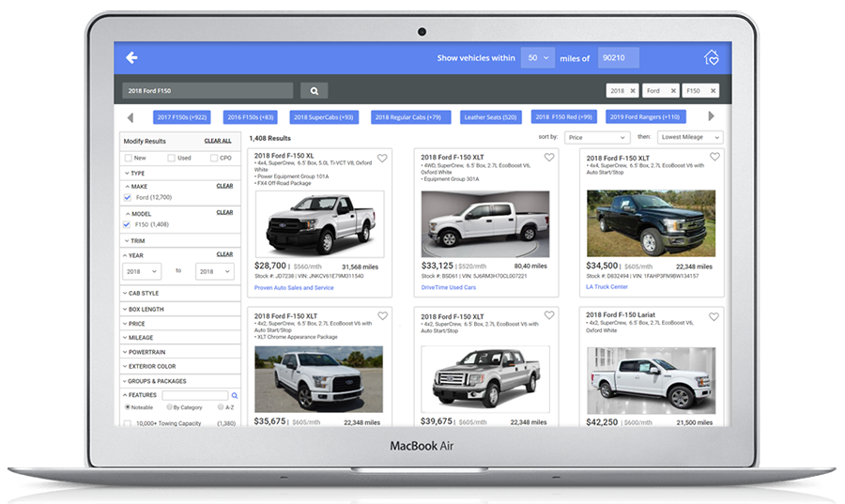Select the By Category radio button

(x=169, y=407)
